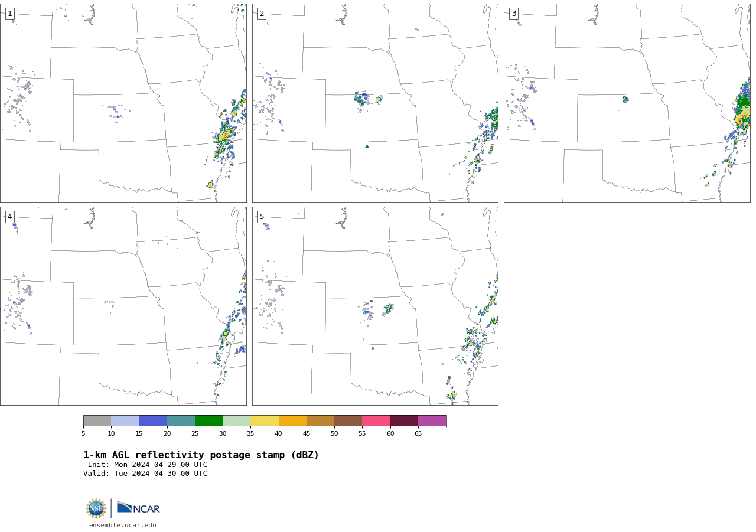
Task: Select the dark green 25-30 dBZ swatch
Action: (208, 420)
